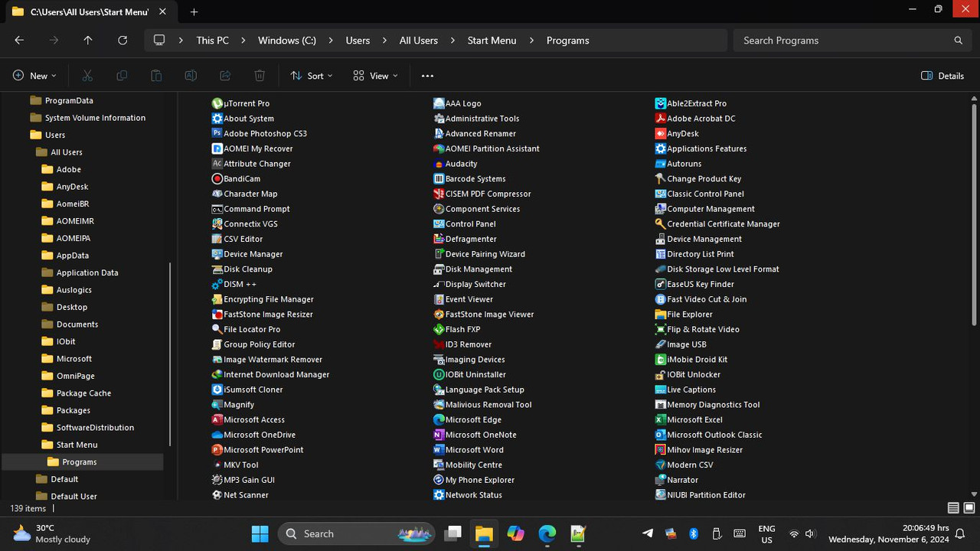The height and width of the screenshot is (551, 980).
Task: Switch to large thumbnails view layout
Action: (969, 508)
